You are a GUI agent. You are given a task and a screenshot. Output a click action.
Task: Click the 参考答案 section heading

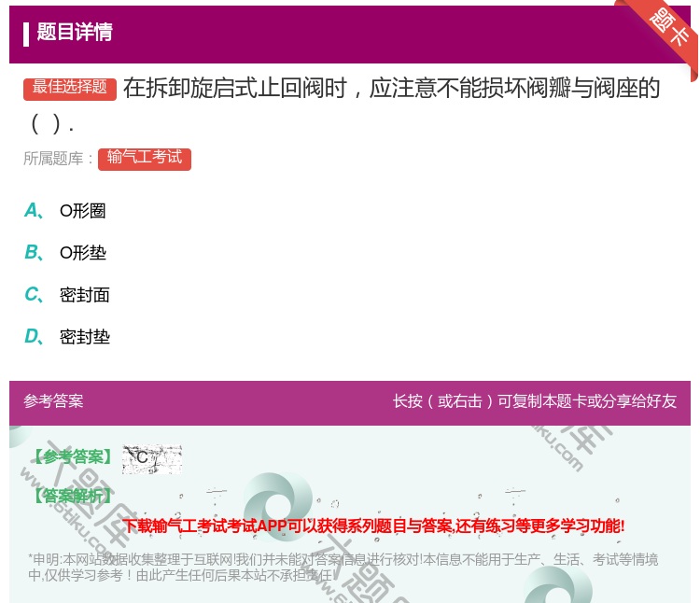click(53, 400)
